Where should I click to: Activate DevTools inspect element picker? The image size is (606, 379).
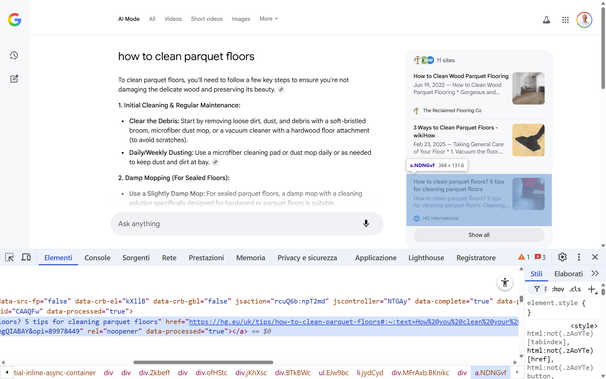tap(9, 257)
